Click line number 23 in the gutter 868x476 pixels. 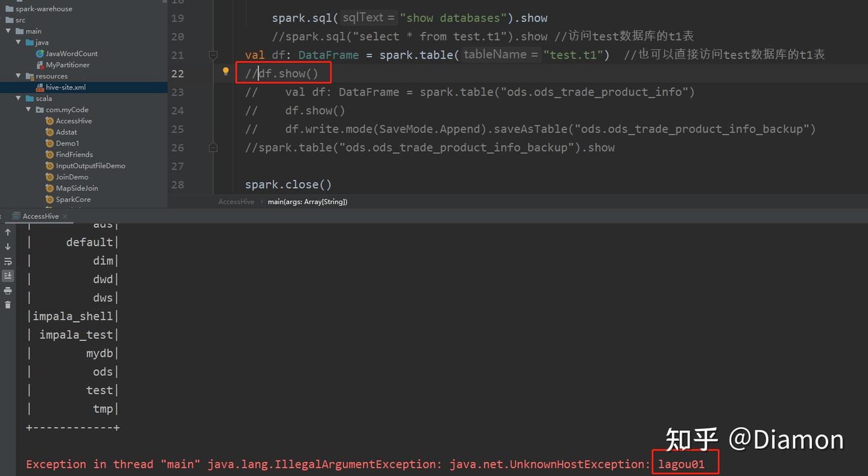(x=177, y=92)
